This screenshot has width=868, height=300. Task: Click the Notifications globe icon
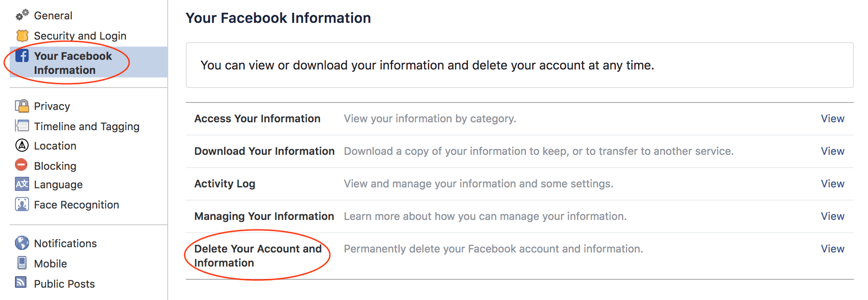(22, 243)
